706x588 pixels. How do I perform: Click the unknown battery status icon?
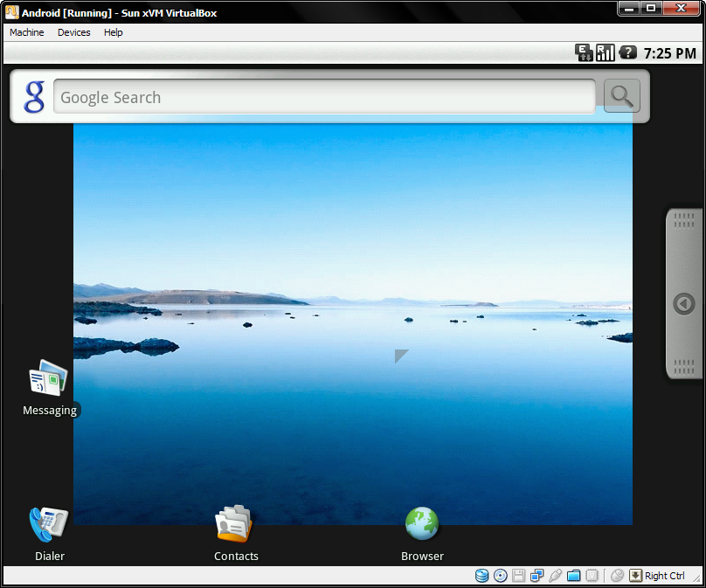(627, 52)
